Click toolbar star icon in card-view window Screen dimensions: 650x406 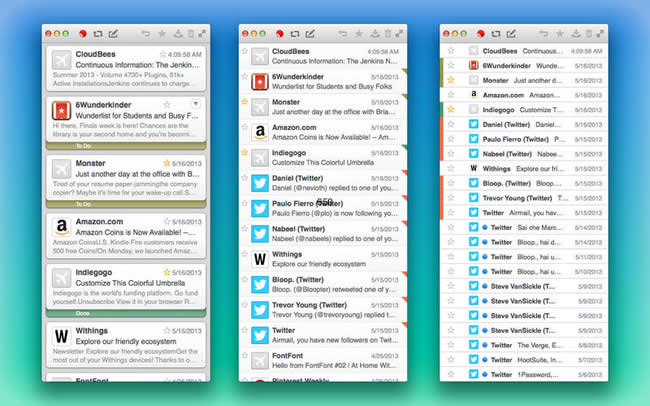(x=162, y=34)
